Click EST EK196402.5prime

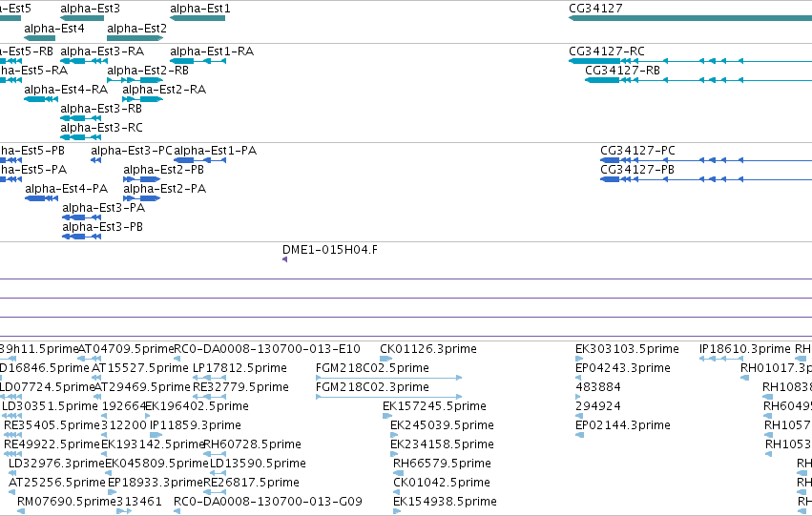[198, 406]
